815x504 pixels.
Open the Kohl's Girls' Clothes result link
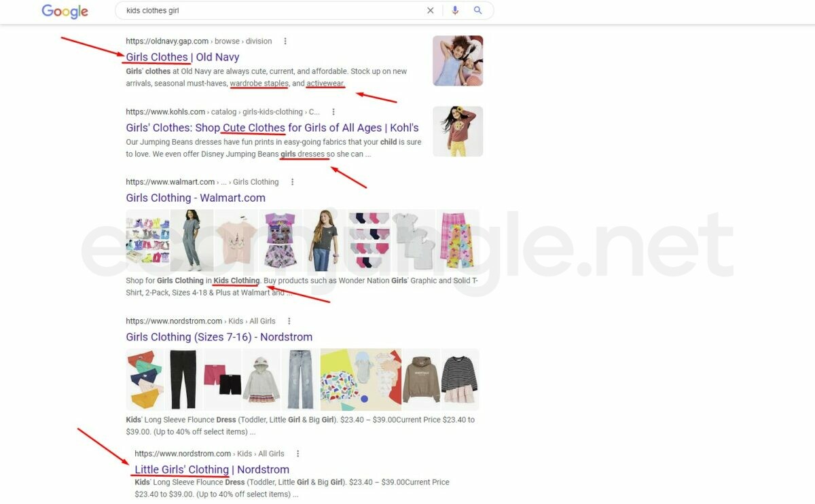tap(272, 128)
